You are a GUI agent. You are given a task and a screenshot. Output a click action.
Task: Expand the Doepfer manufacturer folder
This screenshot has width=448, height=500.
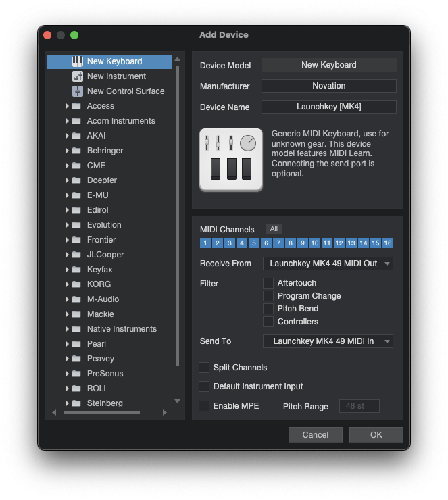pyautogui.click(x=68, y=180)
